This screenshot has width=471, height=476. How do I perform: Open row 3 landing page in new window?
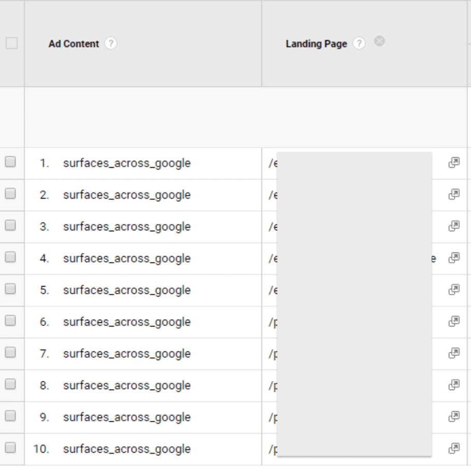click(x=454, y=226)
